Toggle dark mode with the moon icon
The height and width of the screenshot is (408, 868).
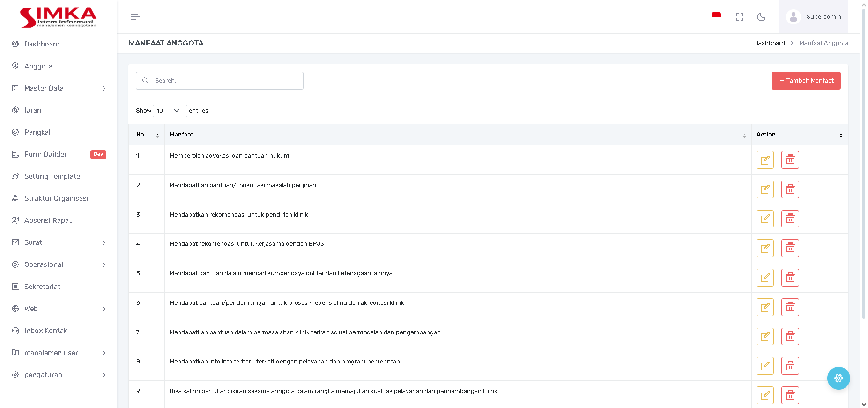761,17
